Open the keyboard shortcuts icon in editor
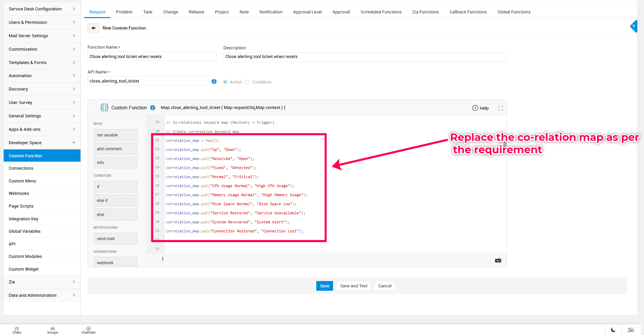The height and width of the screenshot is (335, 644). coord(498,260)
